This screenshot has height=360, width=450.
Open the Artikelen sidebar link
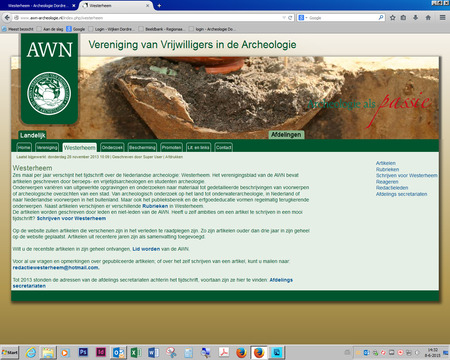coord(386,163)
